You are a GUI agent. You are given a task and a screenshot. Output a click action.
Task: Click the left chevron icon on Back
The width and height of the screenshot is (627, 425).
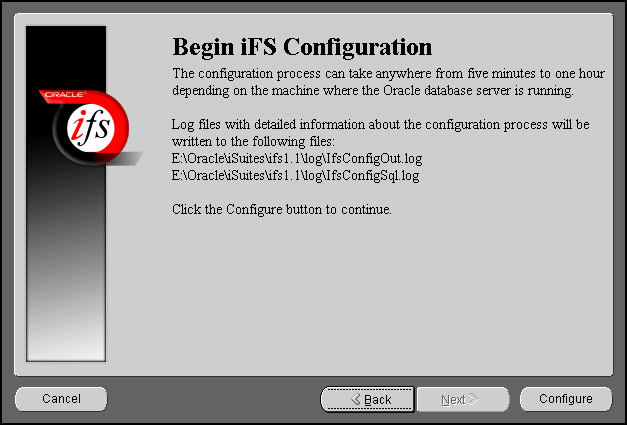356,399
